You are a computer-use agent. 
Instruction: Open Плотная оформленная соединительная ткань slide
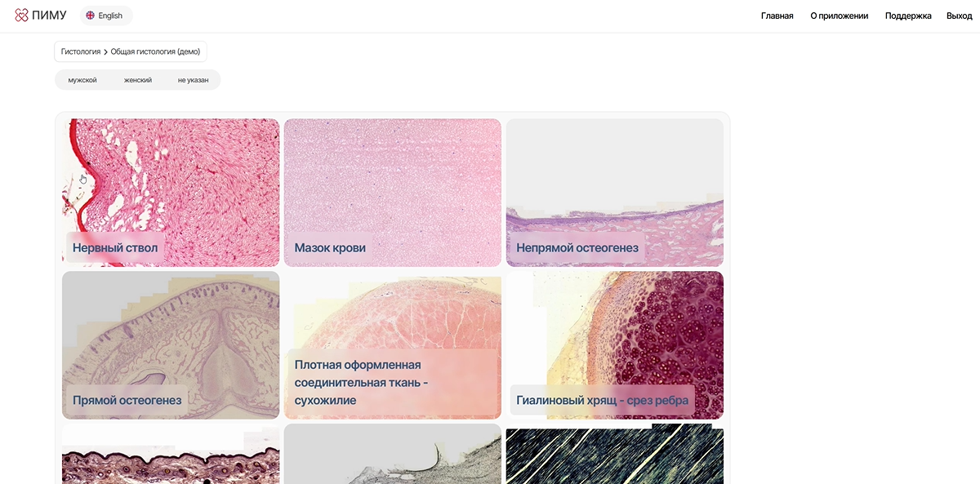tap(393, 345)
